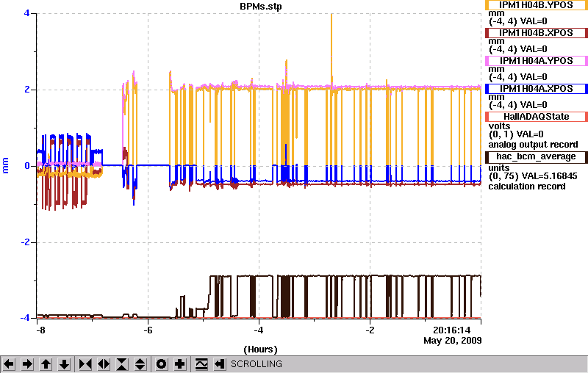
Task: Click the 'volts' unit under HallADAQState
Action: (x=499, y=126)
